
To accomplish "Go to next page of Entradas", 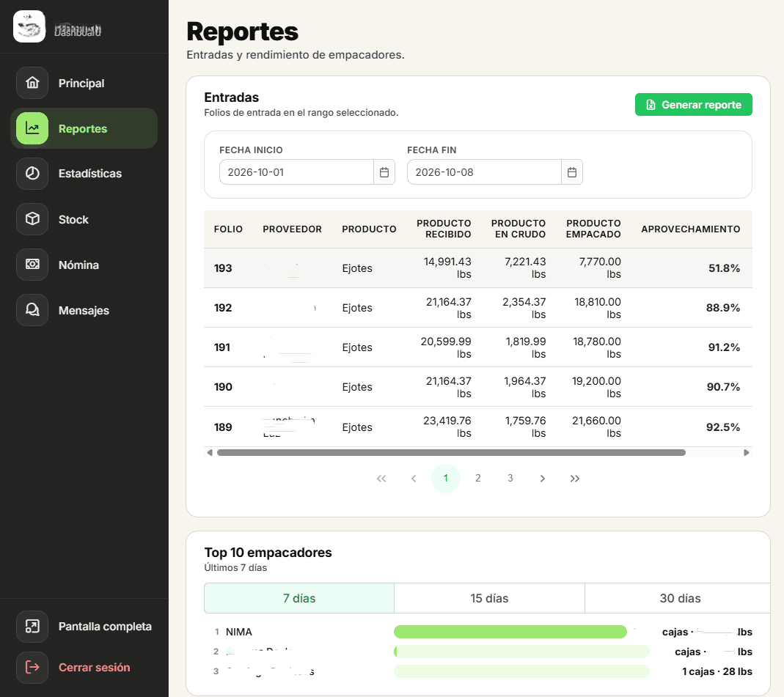I will tap(543, 479).
